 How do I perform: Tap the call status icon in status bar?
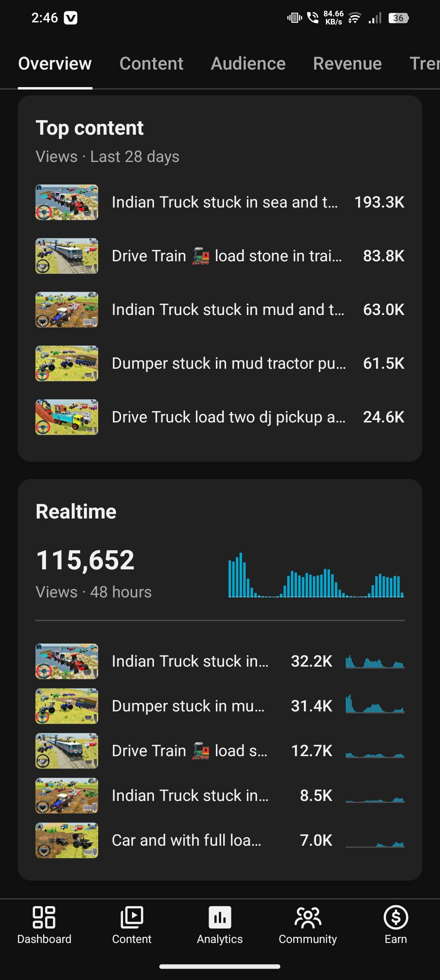coord(312,18)
